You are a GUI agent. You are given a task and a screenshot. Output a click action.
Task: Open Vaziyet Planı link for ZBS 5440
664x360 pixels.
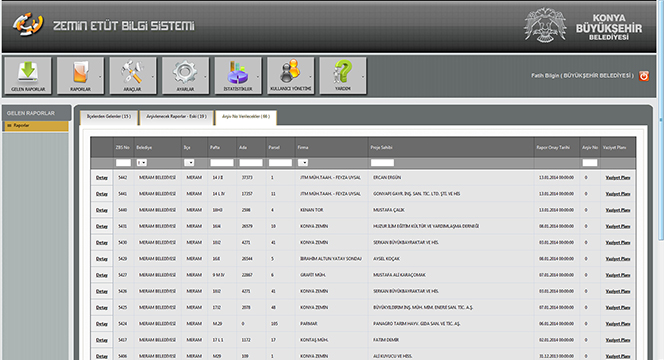(618, 210)
